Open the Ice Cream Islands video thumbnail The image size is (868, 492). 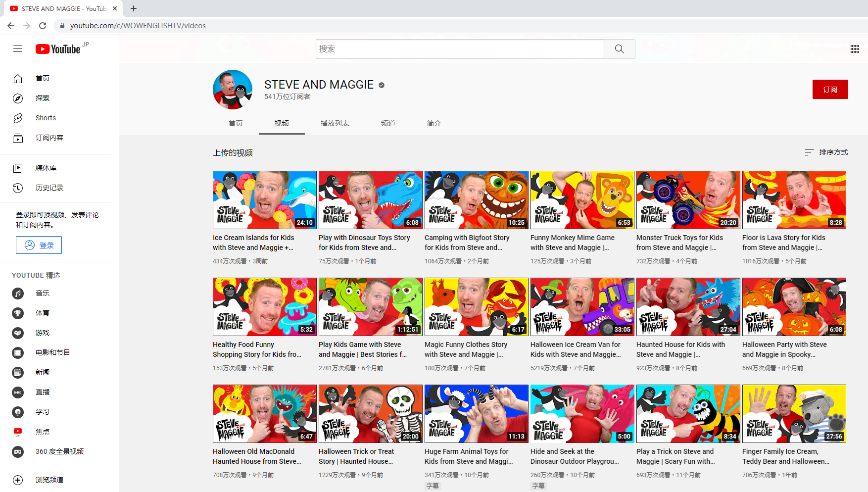click(x=265, y=200)
